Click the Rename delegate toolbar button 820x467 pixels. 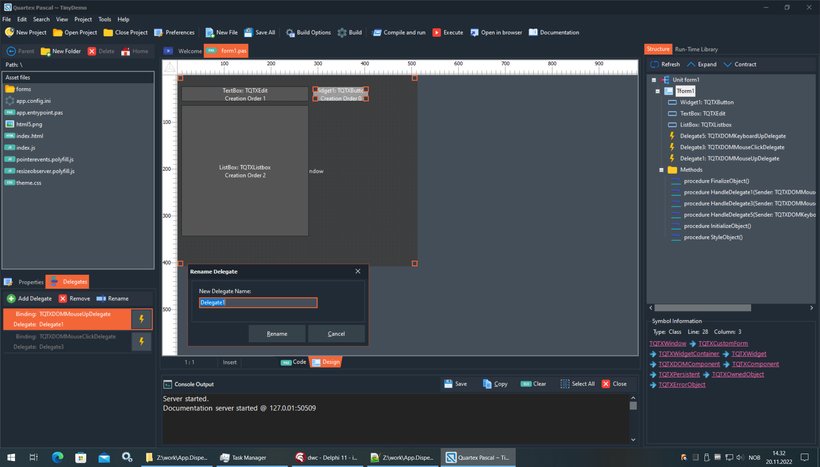coord(112,299)
